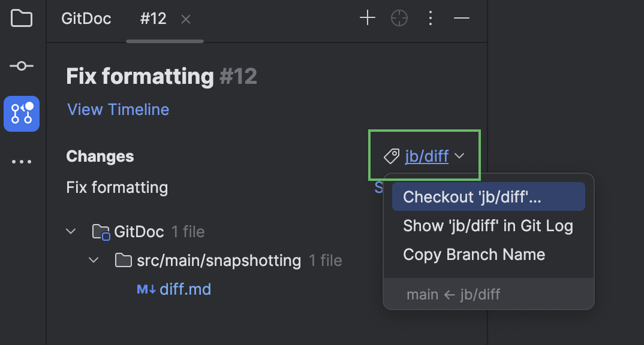Click the branch tag icon beside jb/diff
644x345 pixels.
(x=391, y=156)
